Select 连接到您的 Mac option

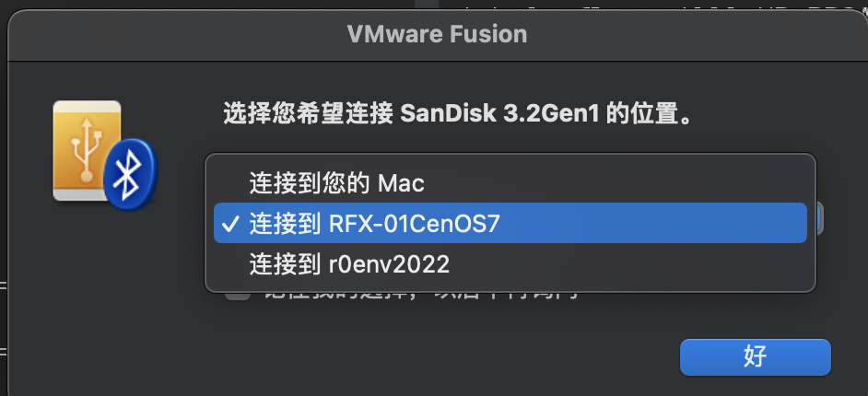(x=336, y=183)
